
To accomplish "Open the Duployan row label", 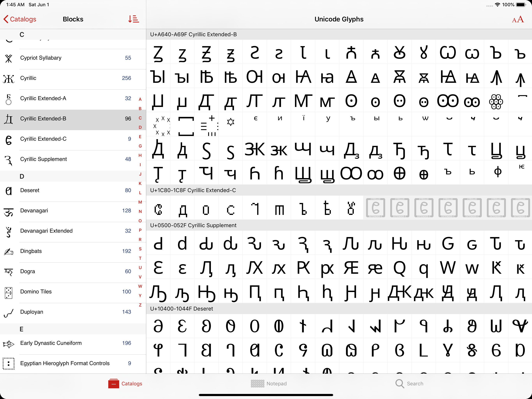I will click(32, 312).
